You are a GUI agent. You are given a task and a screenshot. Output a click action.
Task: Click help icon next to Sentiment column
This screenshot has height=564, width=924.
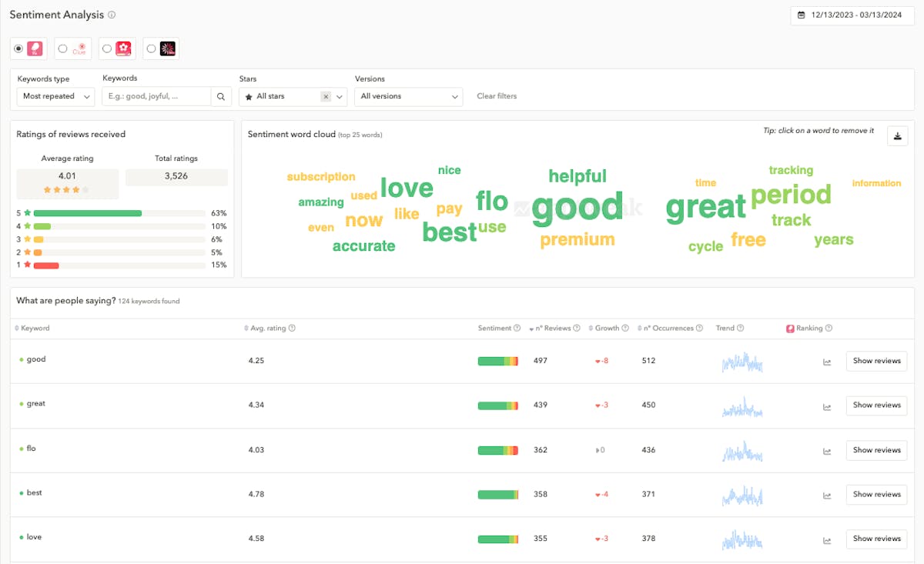click(x=517, y=329)
